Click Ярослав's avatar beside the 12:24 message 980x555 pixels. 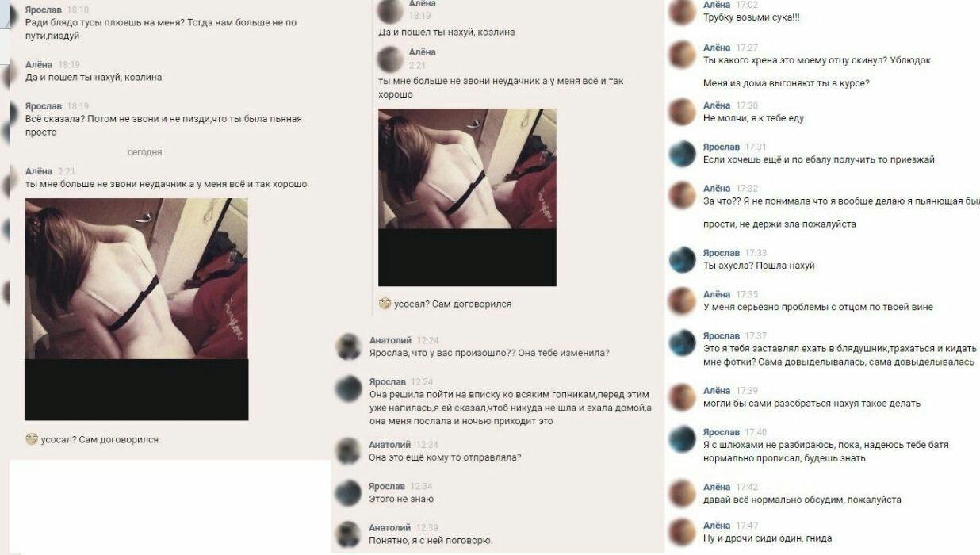349,388
